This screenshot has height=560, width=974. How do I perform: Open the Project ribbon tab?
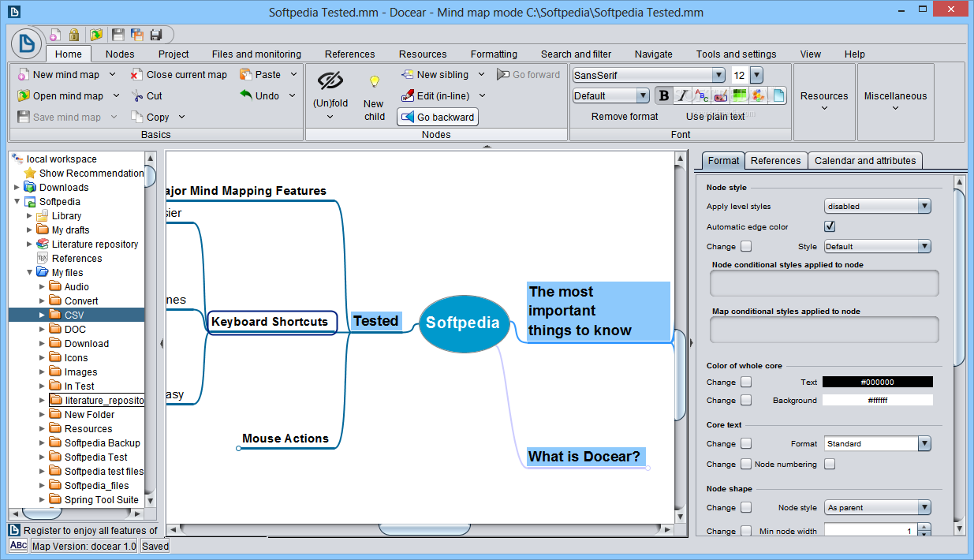[x=174, y=54]
